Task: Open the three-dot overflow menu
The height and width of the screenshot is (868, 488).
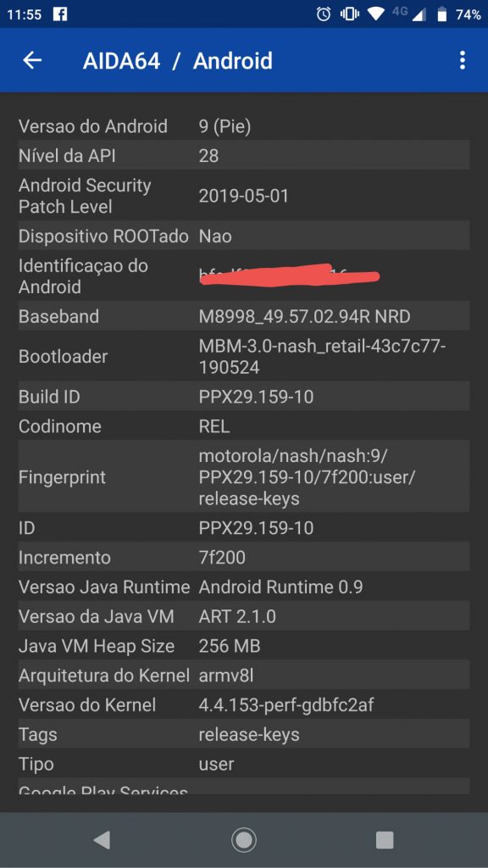Action: [463, 60]
